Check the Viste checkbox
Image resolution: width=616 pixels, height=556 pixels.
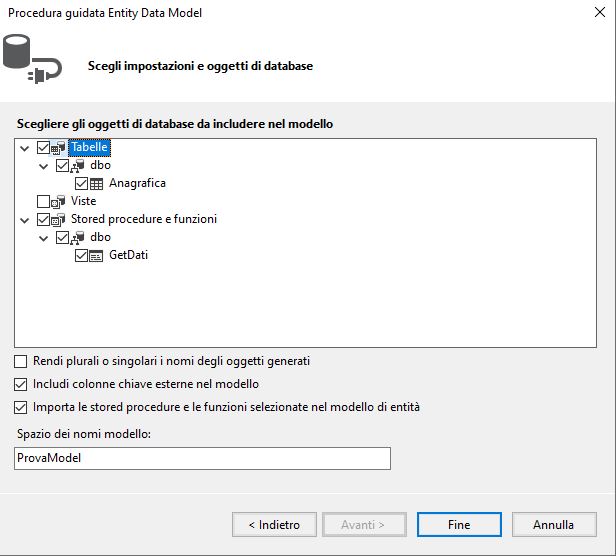(x=43, y=202)
